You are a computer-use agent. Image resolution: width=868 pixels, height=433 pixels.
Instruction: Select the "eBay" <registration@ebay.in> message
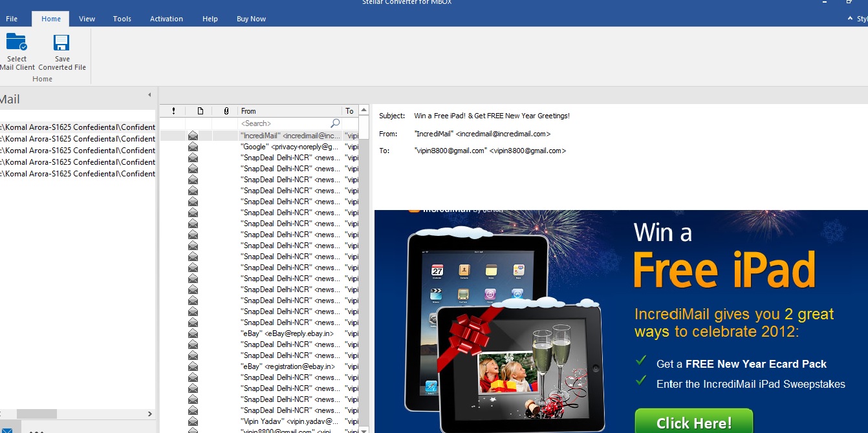[259, 366]
